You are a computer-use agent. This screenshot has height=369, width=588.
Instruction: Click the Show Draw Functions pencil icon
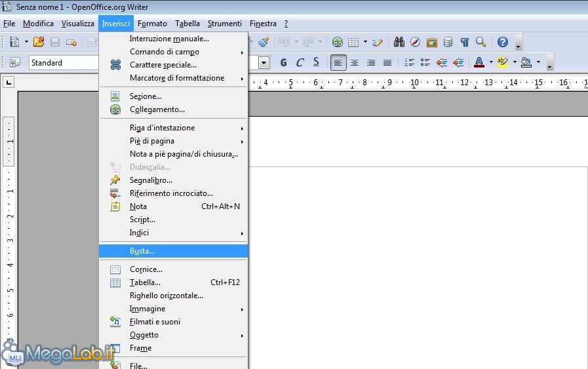[x=378, y=42]
